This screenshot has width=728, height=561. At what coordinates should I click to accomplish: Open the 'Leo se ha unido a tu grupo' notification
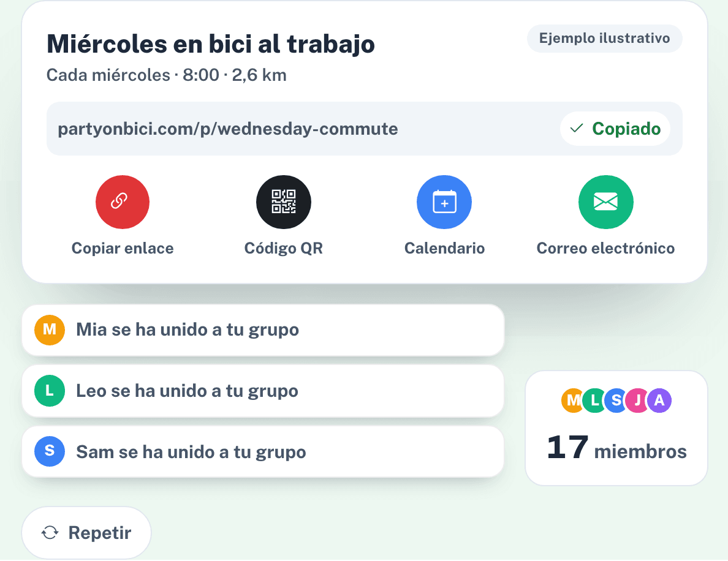(x=263, y=391)
